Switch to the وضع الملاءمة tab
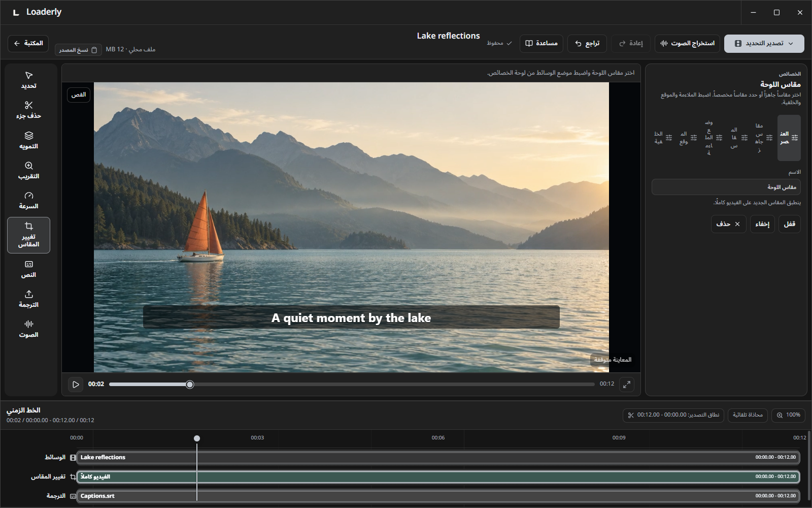812x508 pixels. pos(714,138)
